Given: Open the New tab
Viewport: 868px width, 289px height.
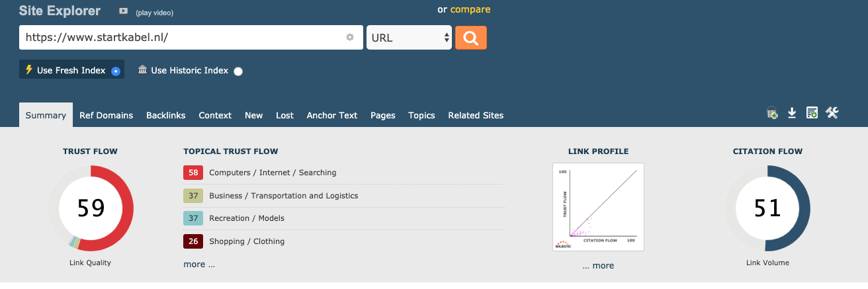Looking at the screenshot, I should point(254,115).
